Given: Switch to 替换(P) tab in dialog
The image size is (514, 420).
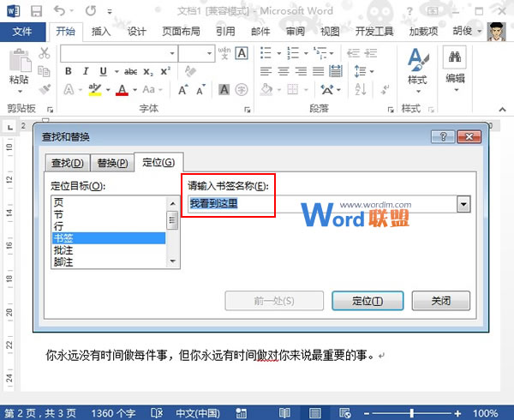Looking at the screenshot, I should [x=112, y=163].
